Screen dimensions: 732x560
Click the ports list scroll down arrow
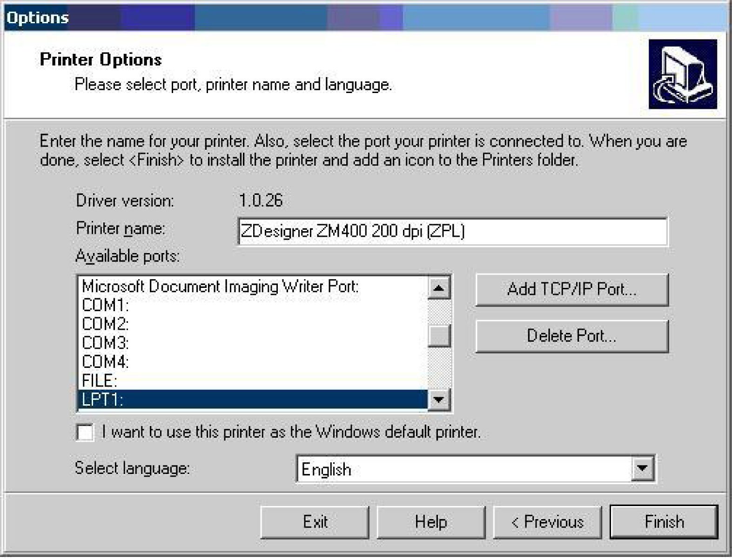pos(439,399)
